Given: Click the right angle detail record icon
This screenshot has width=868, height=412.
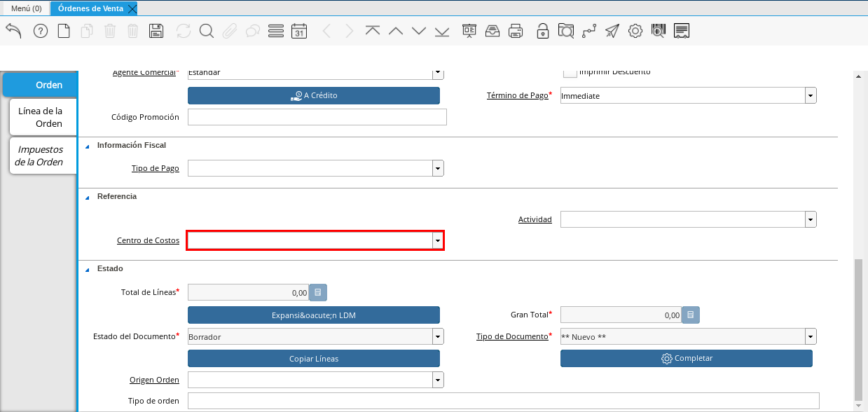Looking at the screenshot, I should pos(350,31).
